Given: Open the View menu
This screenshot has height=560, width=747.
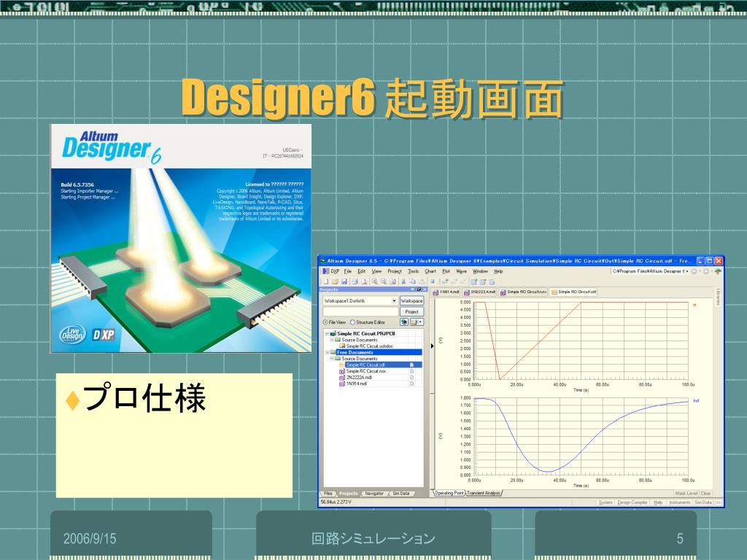Looking at the screenshot, I should (x=376, y=271).
